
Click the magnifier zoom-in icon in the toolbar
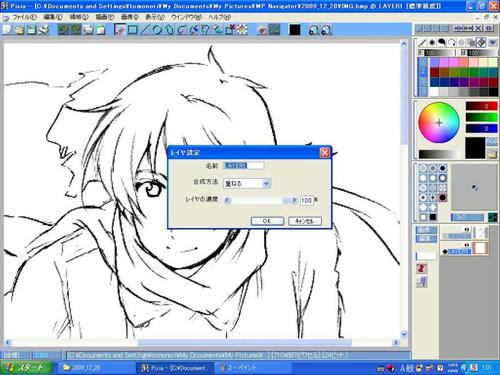tap(314, 30)
